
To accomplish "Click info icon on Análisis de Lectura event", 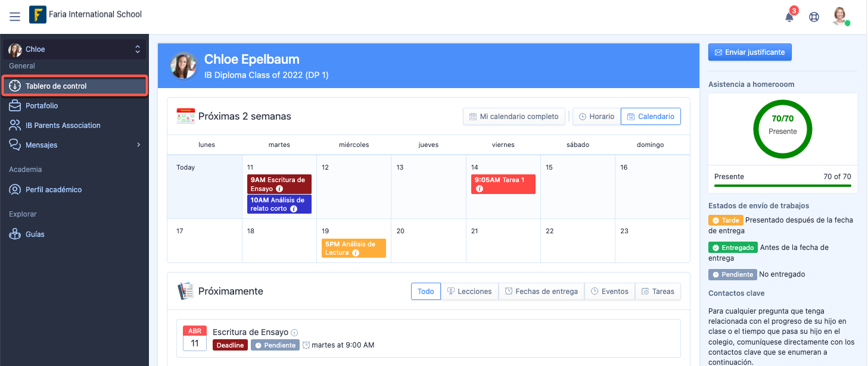I will point(356,253).
